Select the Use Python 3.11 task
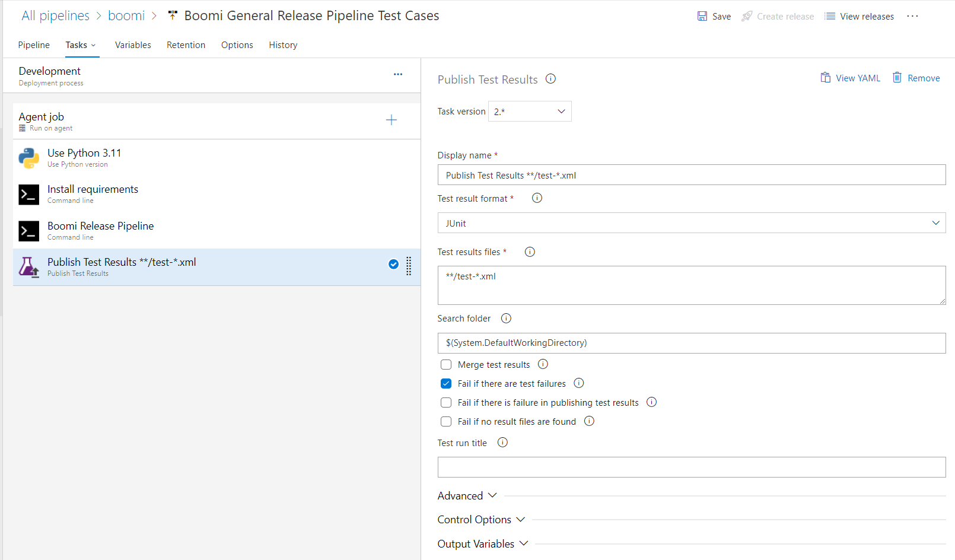Screen dimensions: 955x560 (x=217, y=158)
